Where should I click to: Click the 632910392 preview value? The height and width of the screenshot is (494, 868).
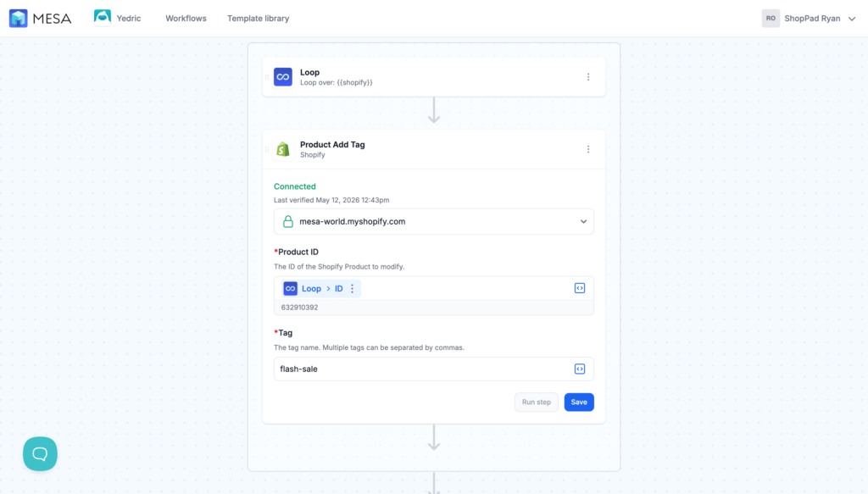(x=299, y=308)
